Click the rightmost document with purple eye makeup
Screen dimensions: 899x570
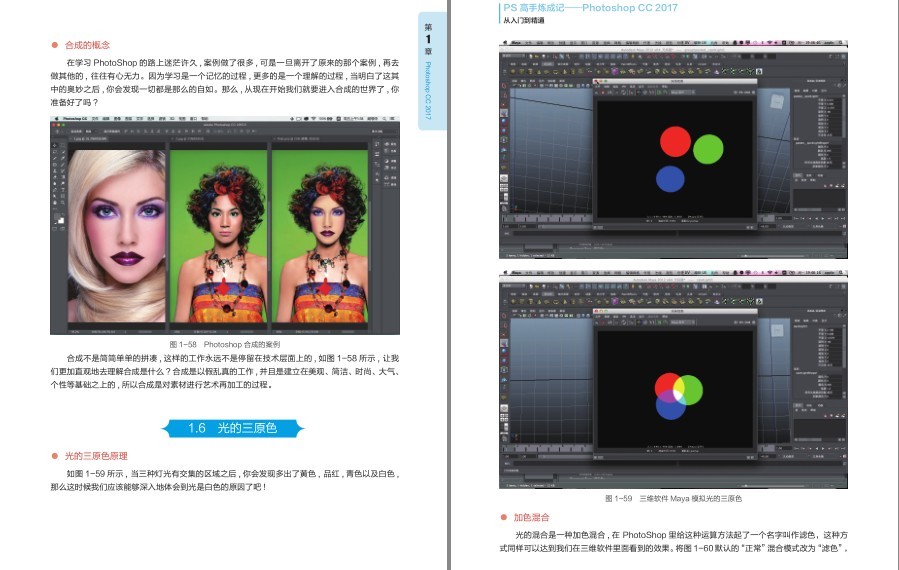[x=320, y=236]
